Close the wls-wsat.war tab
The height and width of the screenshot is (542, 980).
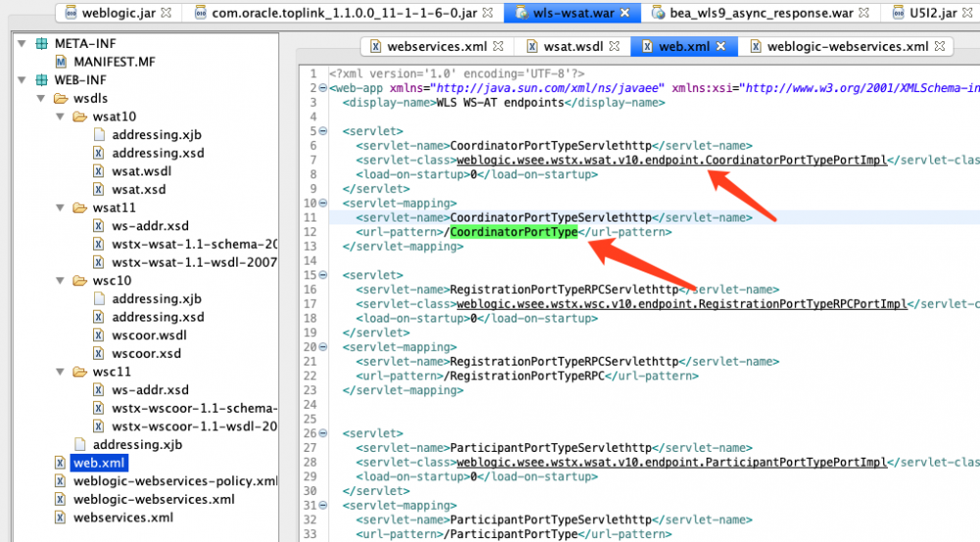(625, 13)
